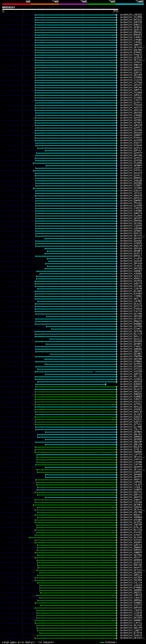Select hit UniRef100_Q9LPW0
Viewport: 146px width, 644px height.
coord(131,50)
